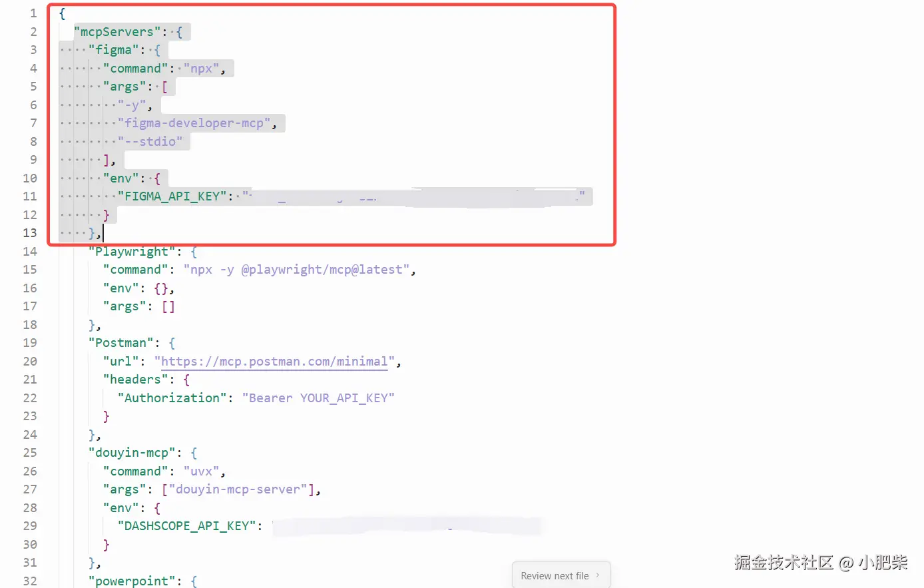Image resolution: width=924 pixels, height=588 pixels.
Task: Open the https://mcp.postman.com/minimal link
Action: point(274,362)
